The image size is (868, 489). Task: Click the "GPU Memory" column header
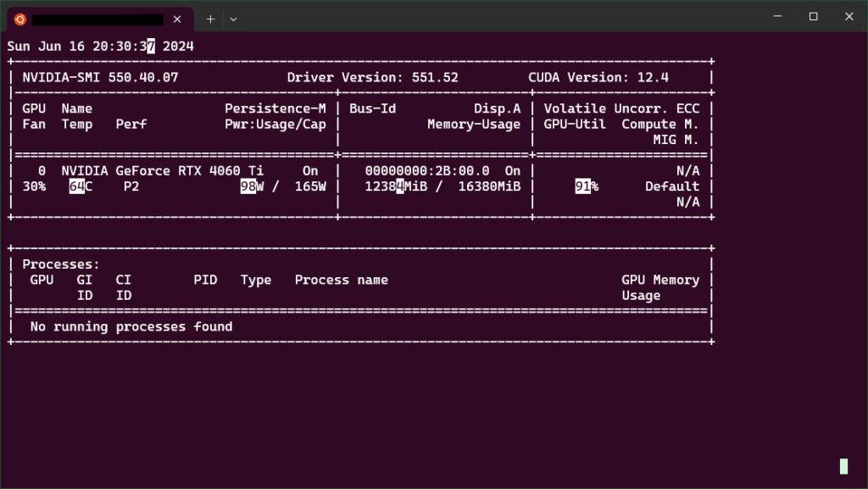pyautogui.click(x=660, y=280)
